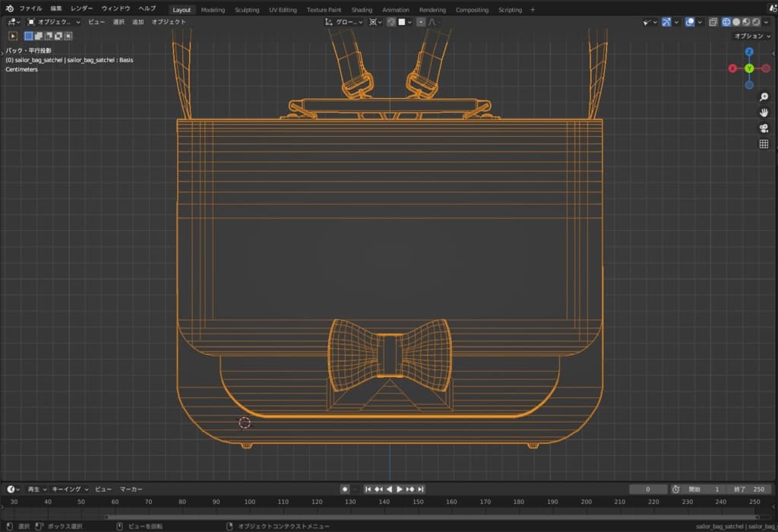
Task: Toggle camera view icon
Action: (764, 128)
